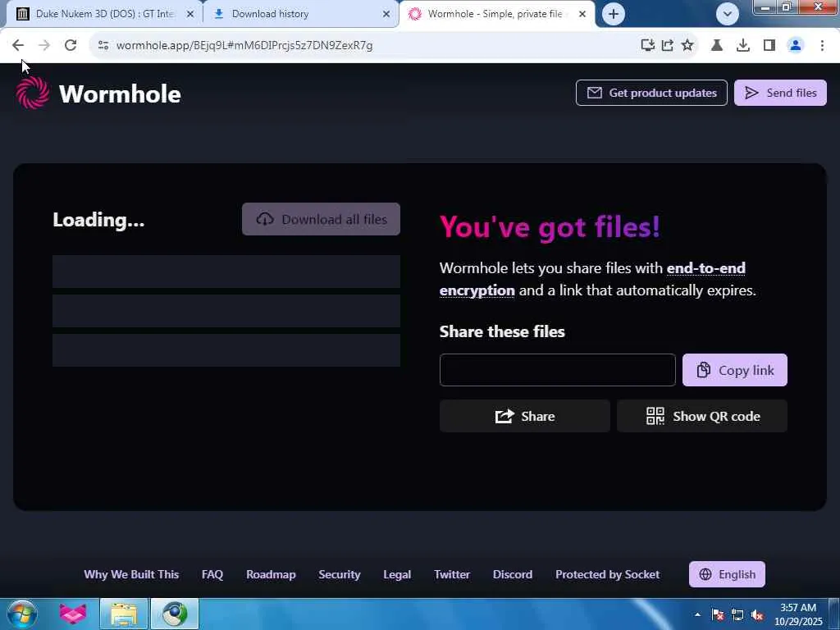This screenshot has height=630, width=840.
Task: Open the Security footer link
Action: tap(339, 574)
